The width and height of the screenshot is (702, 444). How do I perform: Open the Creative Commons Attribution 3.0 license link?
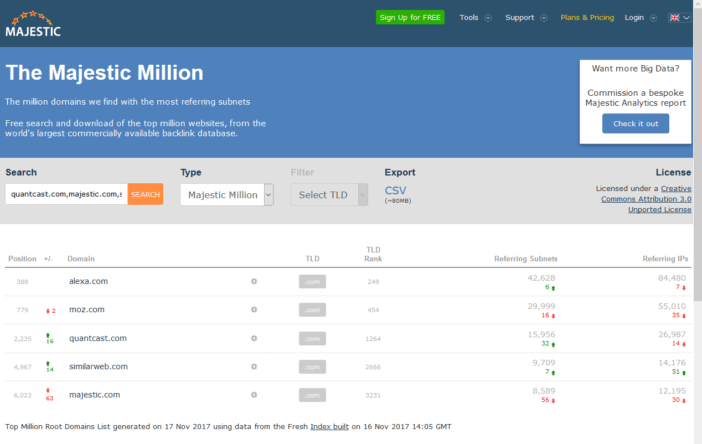point(646,199)
